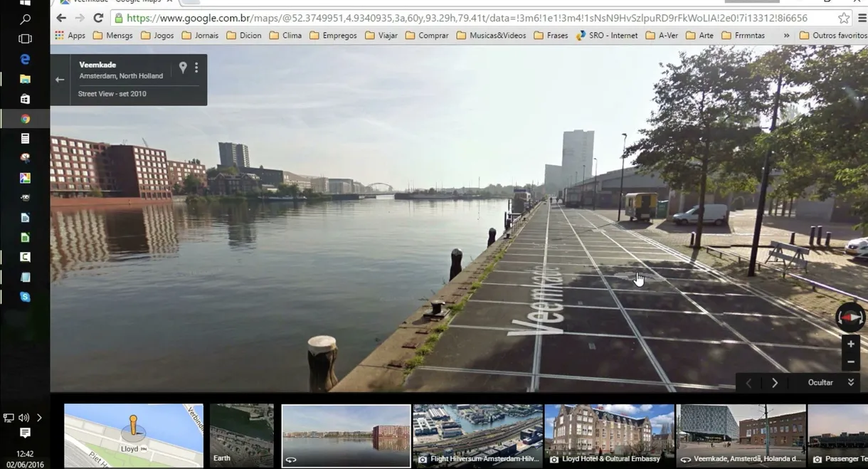Open the A-Ver bookmarks folder
The width and height of the screenshot is (868, 469).
(661, 35)
